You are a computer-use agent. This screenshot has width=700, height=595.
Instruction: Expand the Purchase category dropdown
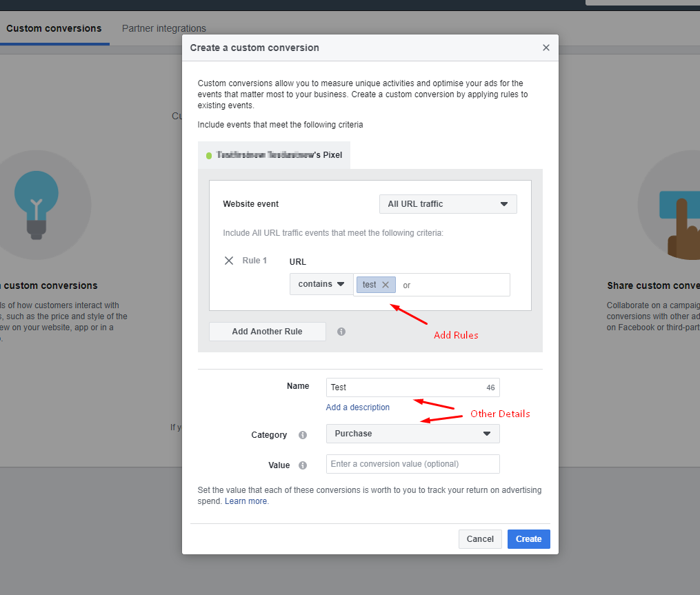(412, 434)
